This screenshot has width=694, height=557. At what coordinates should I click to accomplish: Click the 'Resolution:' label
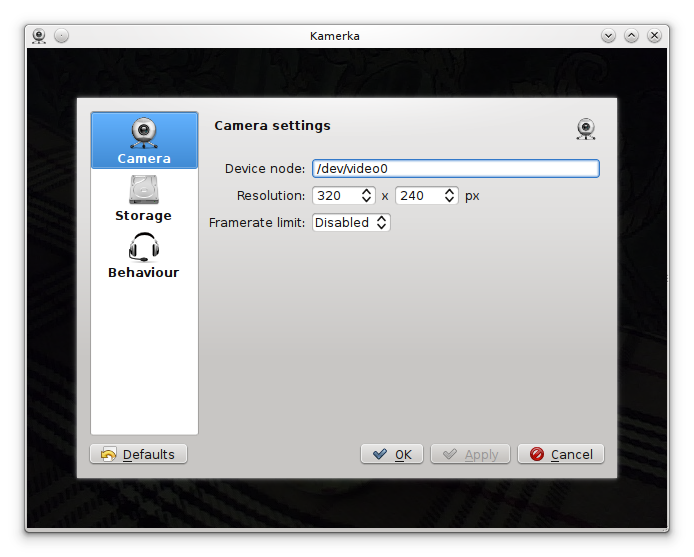[271, 196]
